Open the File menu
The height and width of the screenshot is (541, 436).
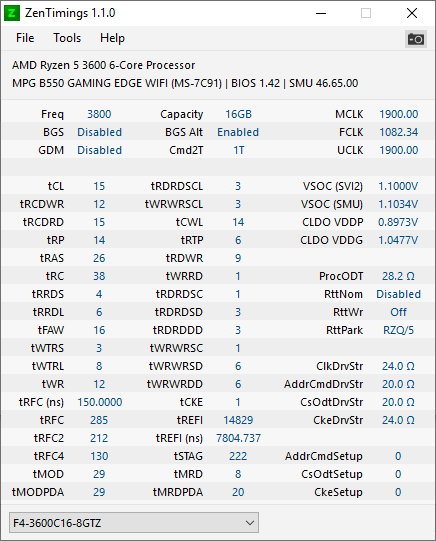[x=25, y=38]
